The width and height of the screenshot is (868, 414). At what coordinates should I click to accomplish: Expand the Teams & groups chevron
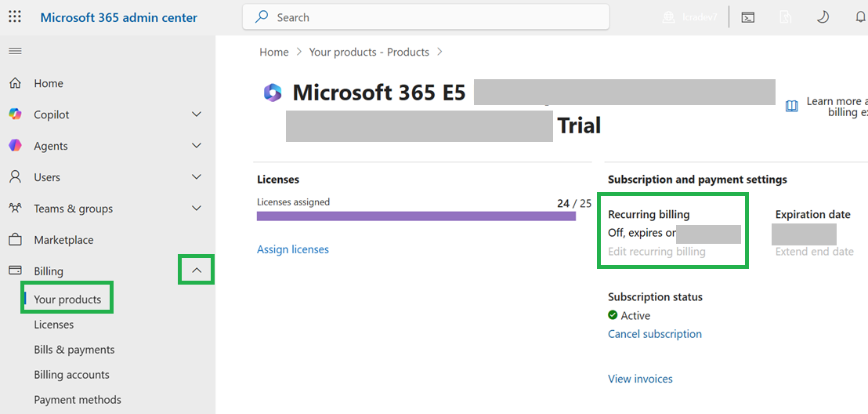196,209
